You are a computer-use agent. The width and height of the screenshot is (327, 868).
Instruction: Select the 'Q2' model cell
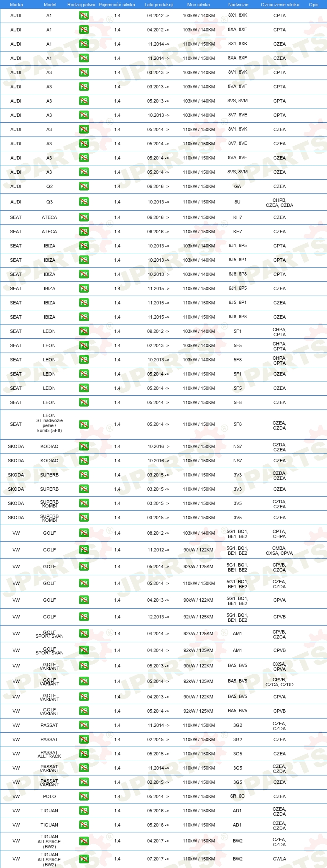click(x=49, y=186)
